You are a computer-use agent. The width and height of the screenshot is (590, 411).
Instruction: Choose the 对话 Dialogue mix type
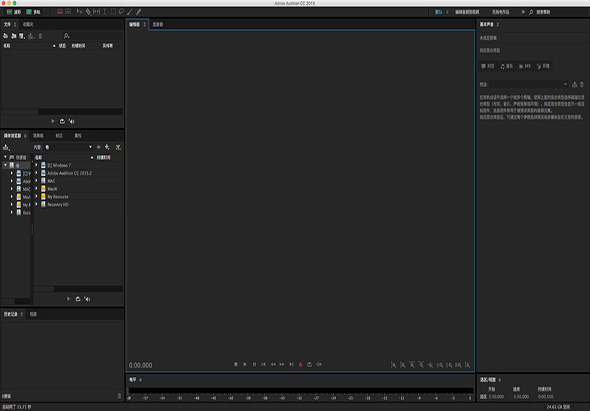[488, 66]
